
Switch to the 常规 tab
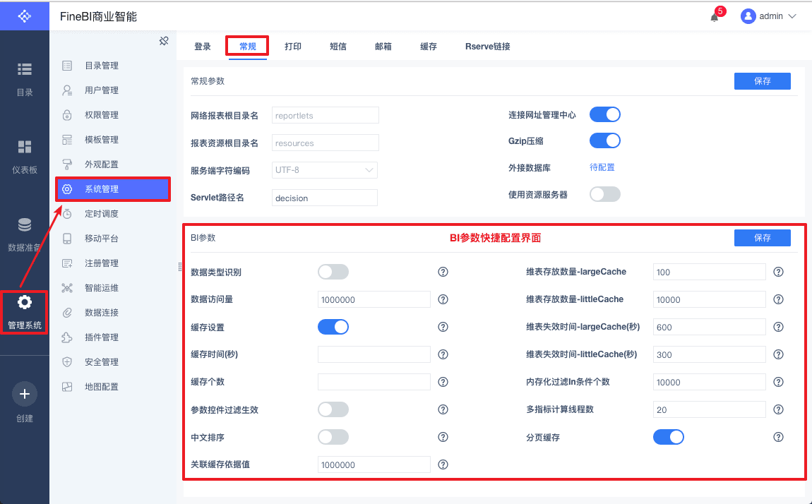248,47
